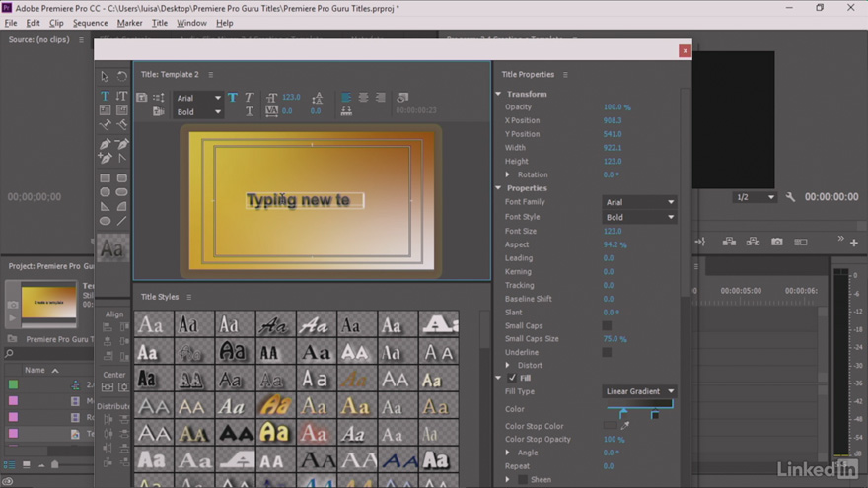Select the Area Type tool
Screen dimensions: 868x488
coord(105,110)
